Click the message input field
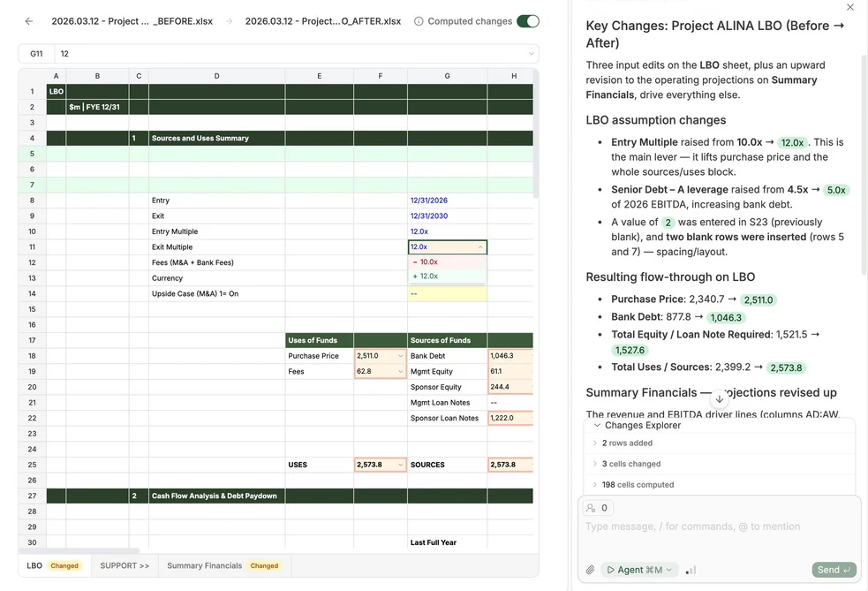This screenshot has height=591, width=868. pos(720,527)
